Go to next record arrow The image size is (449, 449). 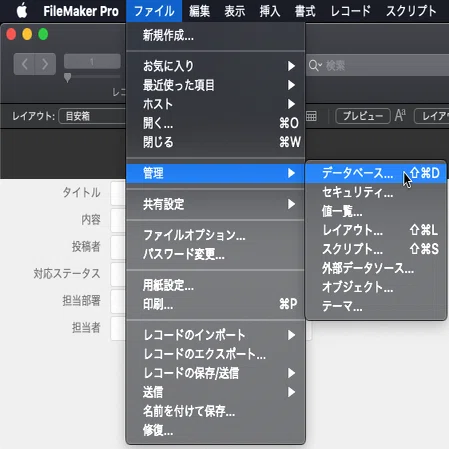[x=45, y=64]
